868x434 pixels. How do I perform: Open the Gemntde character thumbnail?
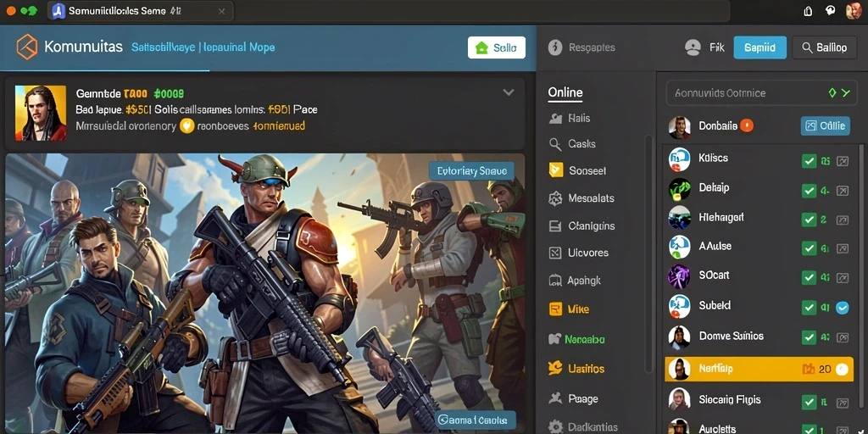click(41, 113)
